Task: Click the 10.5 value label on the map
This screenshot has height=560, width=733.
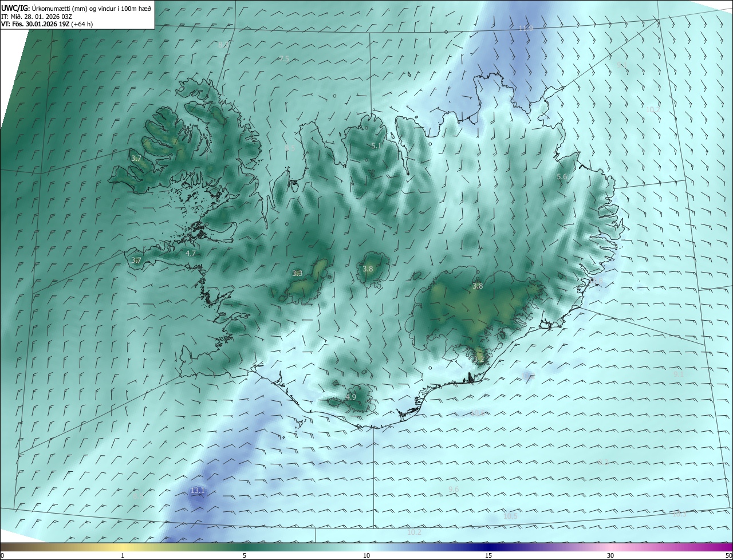Action: pyautogui.click(x=510, y=516)
